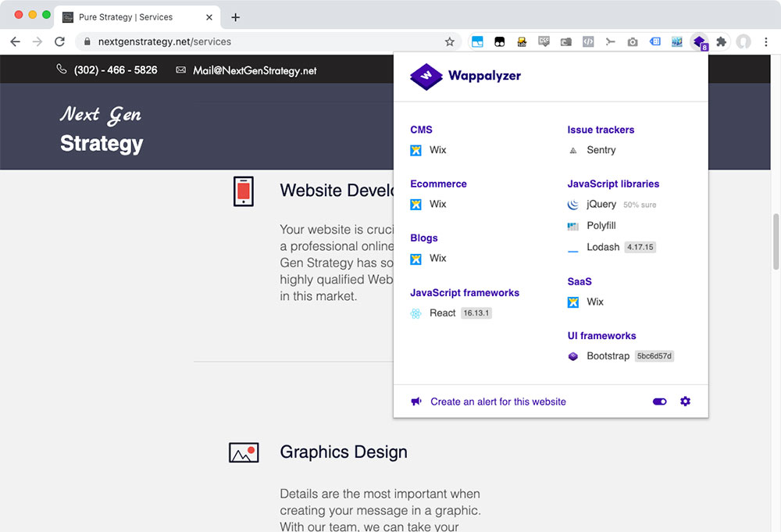Viewport: 781px width, 532px height.
Task: Click the blue window-layout extension icon
Action: [477, 42]
